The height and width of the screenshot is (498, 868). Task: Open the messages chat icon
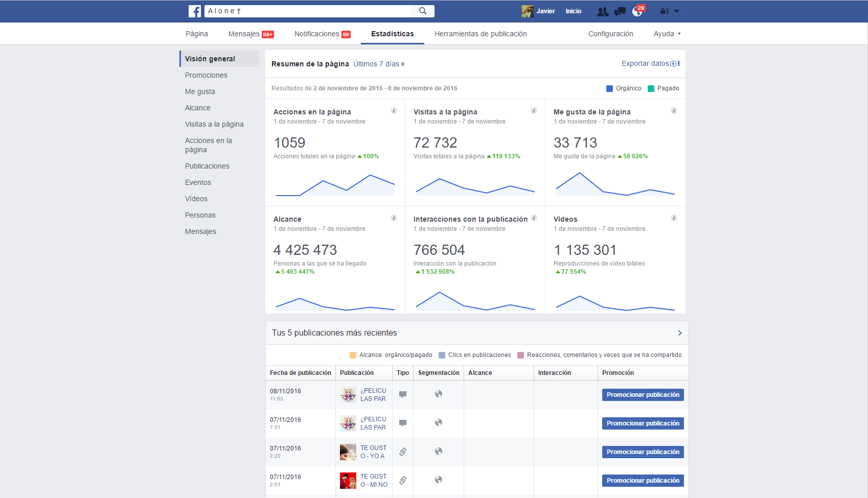coord(620,11)
